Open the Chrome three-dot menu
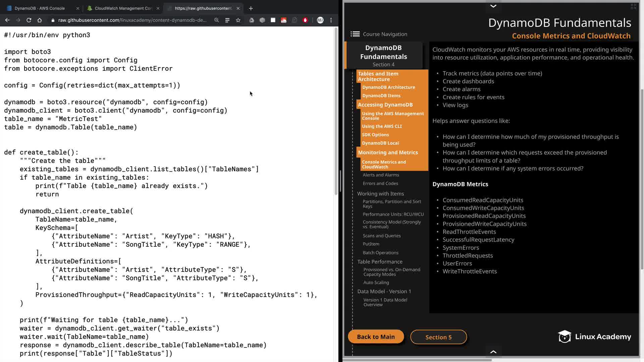Viewport: 644px width, 362px height. coord(331,20)
